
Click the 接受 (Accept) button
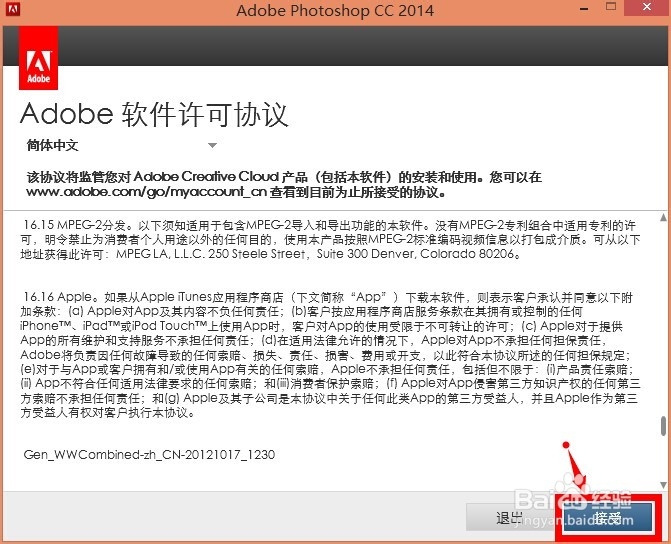[608, 519]
